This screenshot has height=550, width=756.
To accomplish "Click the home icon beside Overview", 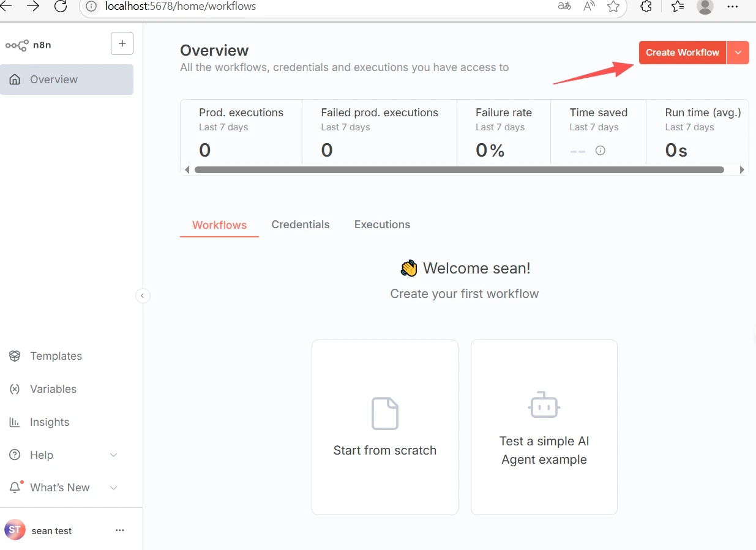I will click(x=15, y=80).
